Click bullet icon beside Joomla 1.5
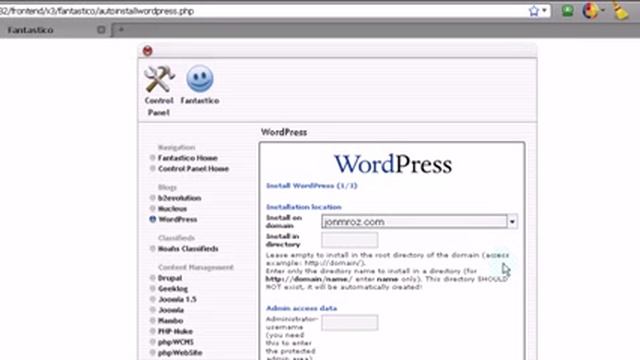The height and width of the screenshot is (360, 640). click(153, 299)
